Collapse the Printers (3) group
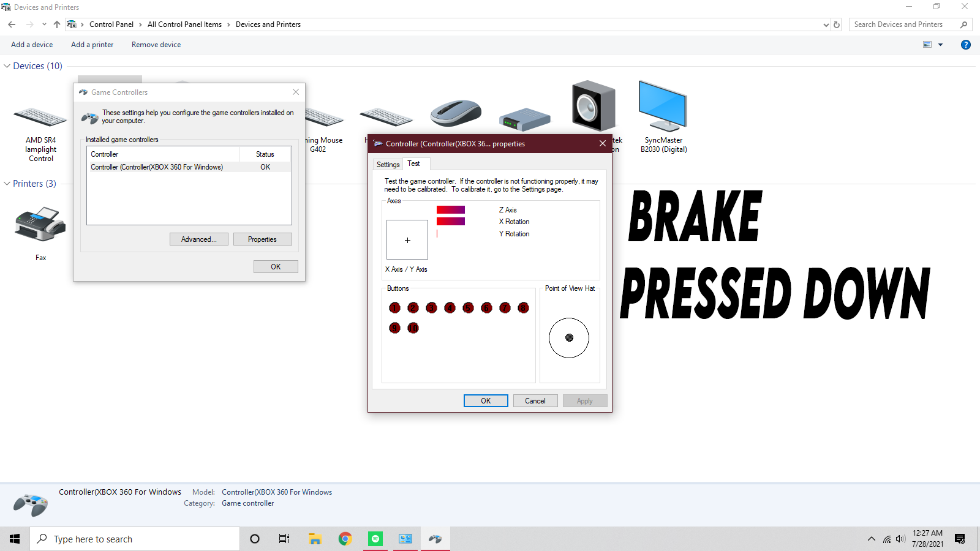The image size is (980, 551). (7, 184)
